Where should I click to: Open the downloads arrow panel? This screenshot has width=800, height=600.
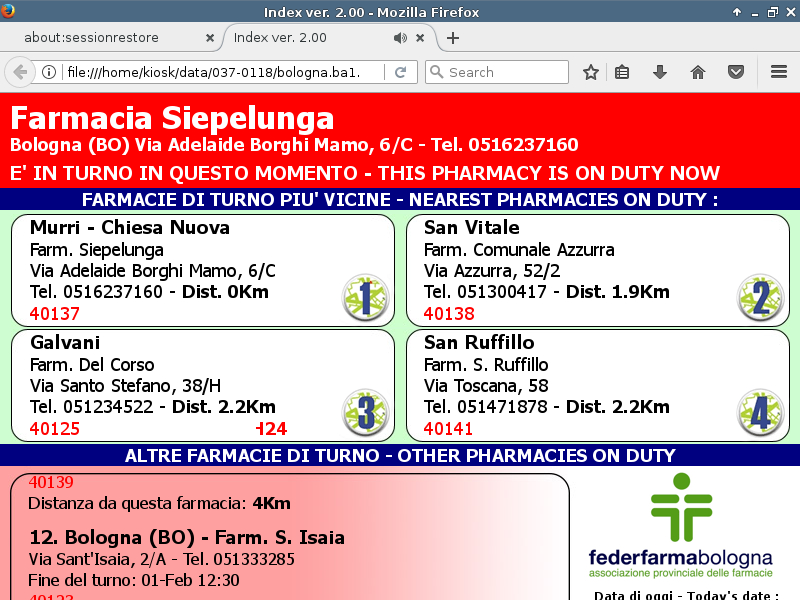(x=660, y=72)
